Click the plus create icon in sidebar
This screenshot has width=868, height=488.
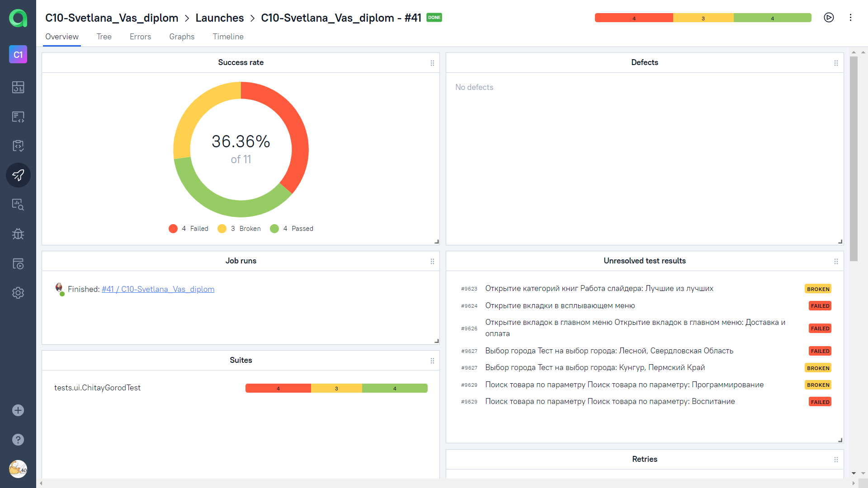pyautogui.click(x=18, y=410)
